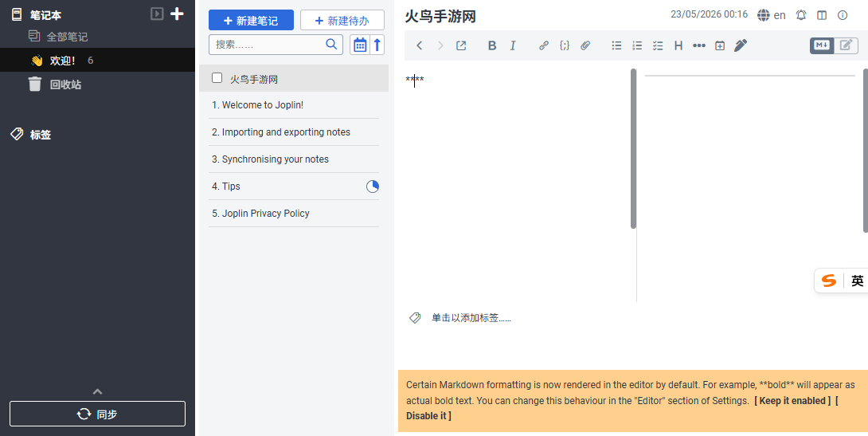This screenshot has width=868, height=436.
Task: Open the 全部笔记 all notes view
Action: [67, 37]
